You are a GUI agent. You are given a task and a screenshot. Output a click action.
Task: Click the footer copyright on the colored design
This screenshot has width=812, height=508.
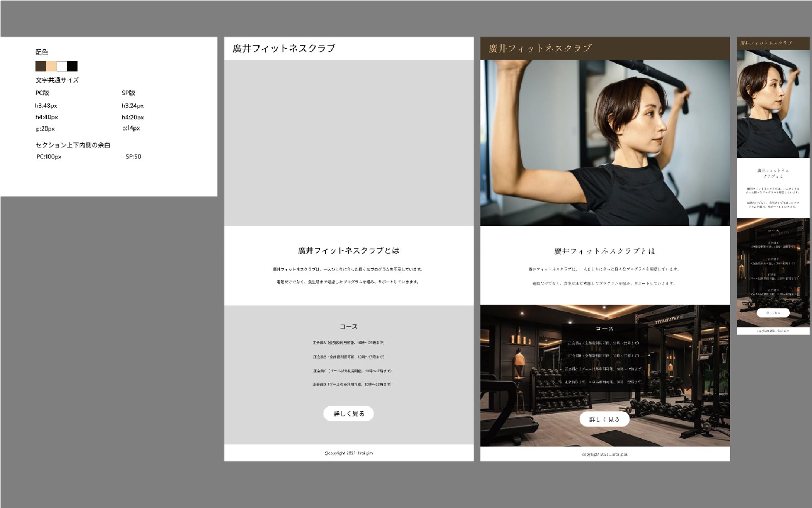[605, 454]
